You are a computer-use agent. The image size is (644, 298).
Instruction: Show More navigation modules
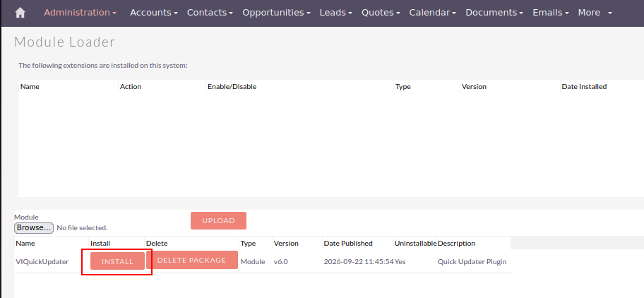(x=595, y=13)
